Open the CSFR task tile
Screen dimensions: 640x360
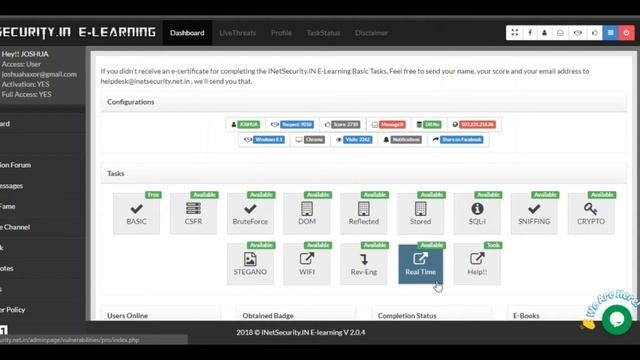tap(193, 214)
